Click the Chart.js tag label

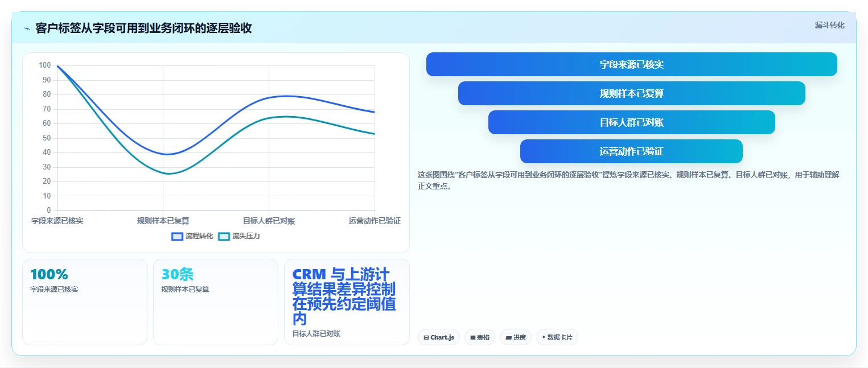pos(442,338)
